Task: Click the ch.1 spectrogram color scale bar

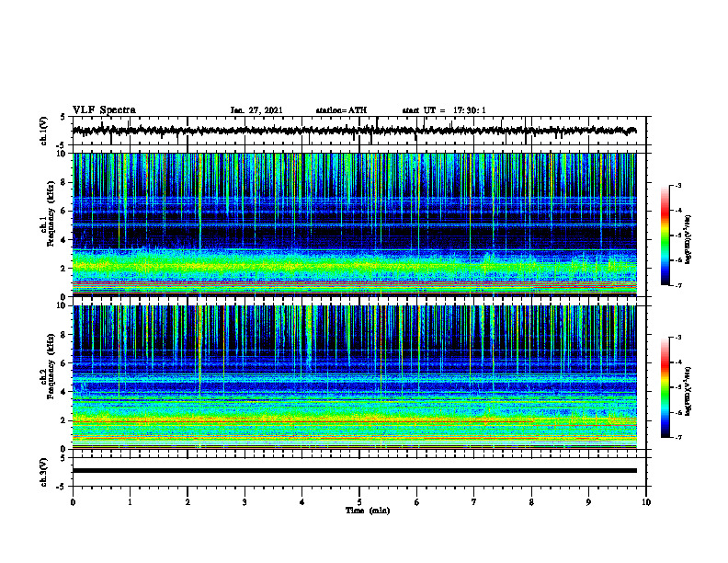Action: pos(665,236)
